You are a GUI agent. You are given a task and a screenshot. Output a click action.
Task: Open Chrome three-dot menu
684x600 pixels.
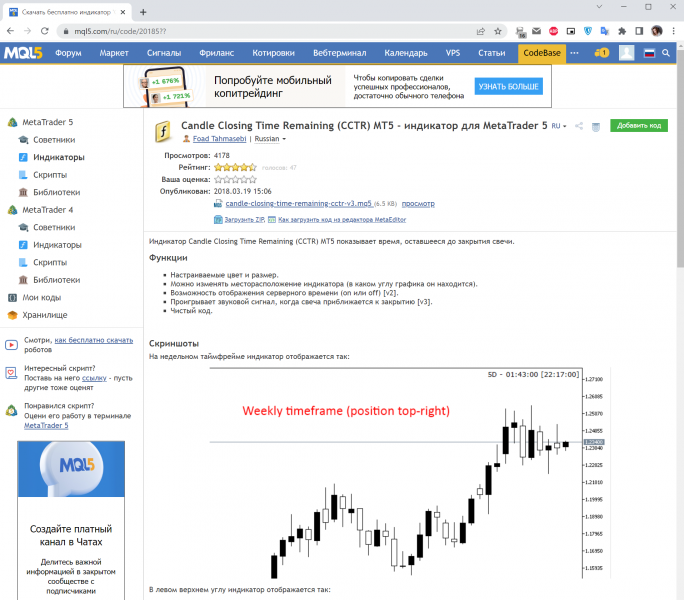[x=674, y=31]
